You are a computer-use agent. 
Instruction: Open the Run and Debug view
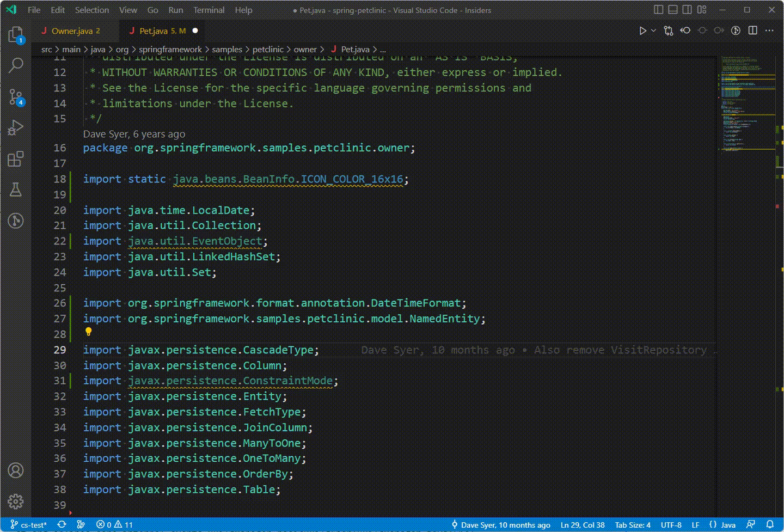tap(16, 128)
